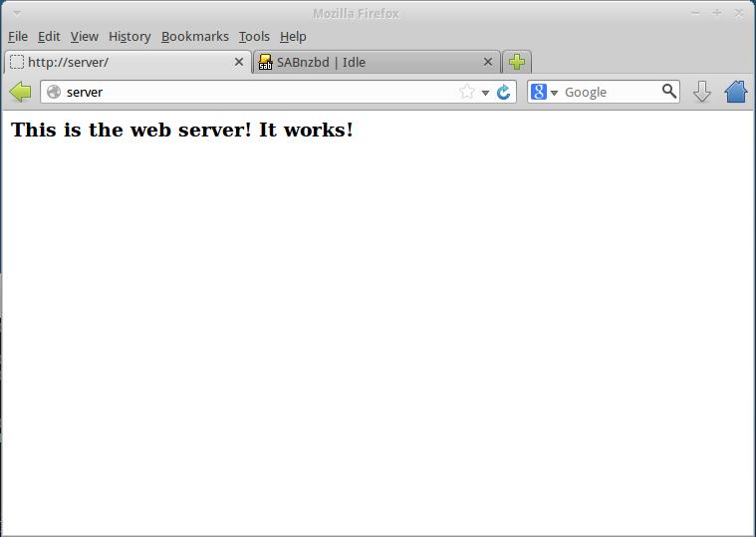The image size is (756, 537).
Task: Click the SABnzbd tab favicon
Action: [265, 62]
